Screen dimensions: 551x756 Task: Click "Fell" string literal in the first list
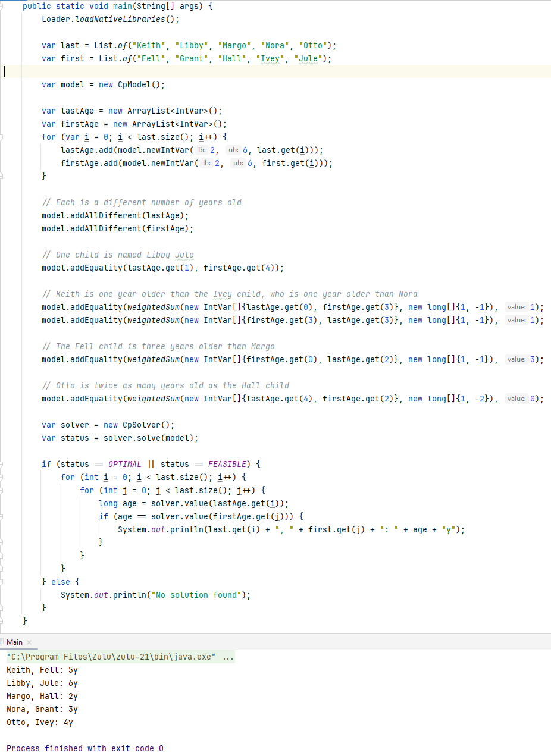coord(151,58)
